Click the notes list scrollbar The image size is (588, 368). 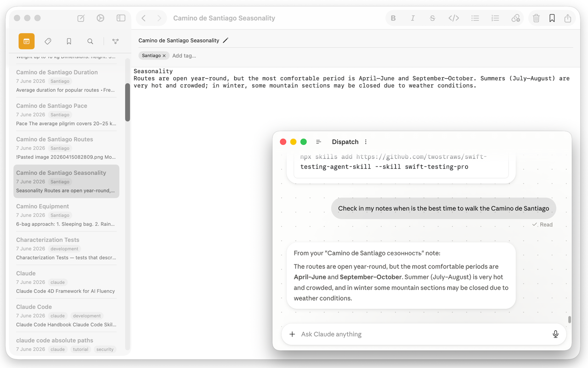128,102
